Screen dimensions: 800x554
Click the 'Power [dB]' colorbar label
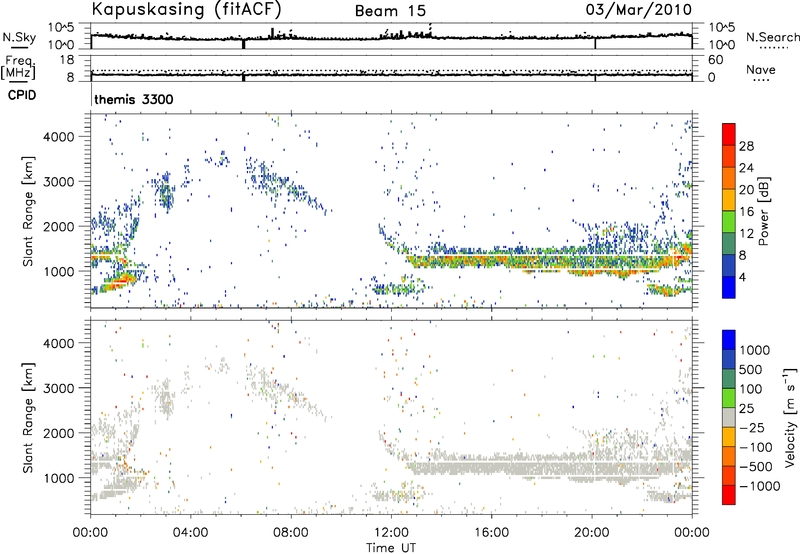point(763,211)
